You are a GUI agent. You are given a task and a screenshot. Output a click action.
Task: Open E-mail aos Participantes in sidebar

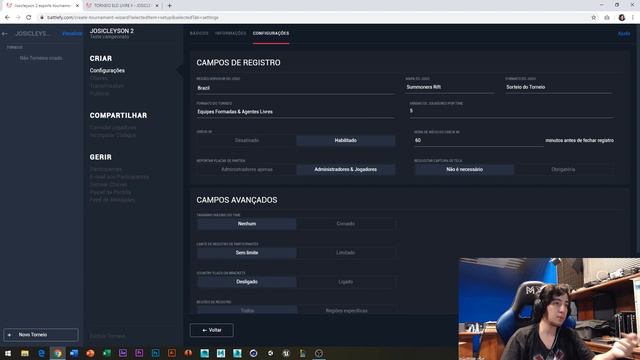[119, 177]
